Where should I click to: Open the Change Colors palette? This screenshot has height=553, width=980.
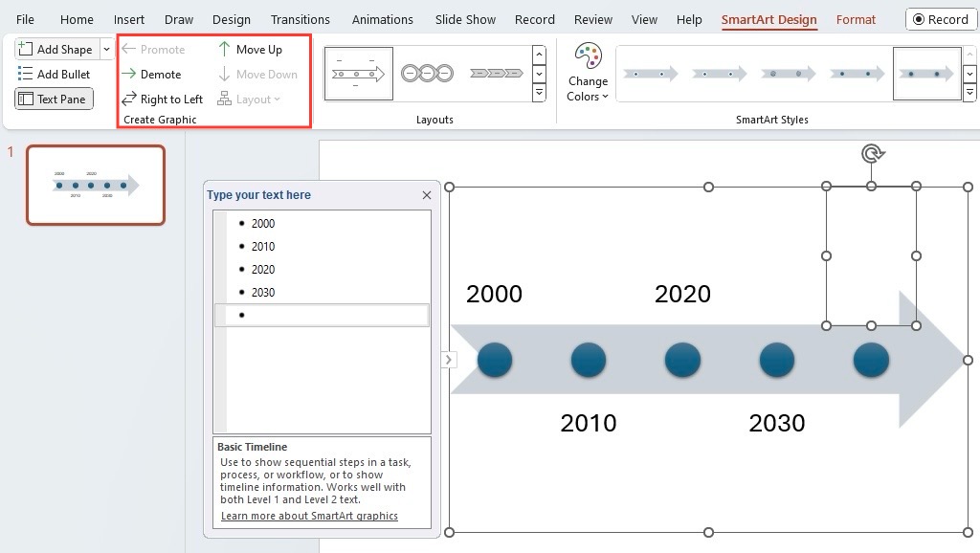588,73
